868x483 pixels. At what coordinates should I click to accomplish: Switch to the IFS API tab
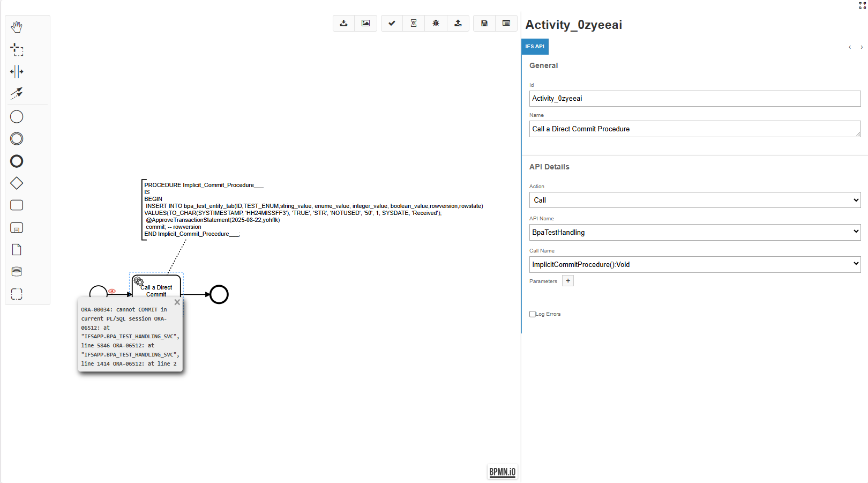click(x=535, y=47)
